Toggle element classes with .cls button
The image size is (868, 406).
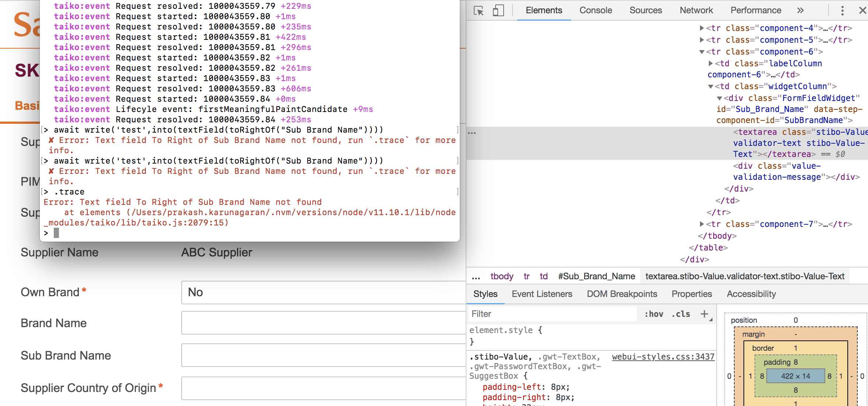point(680,314)
